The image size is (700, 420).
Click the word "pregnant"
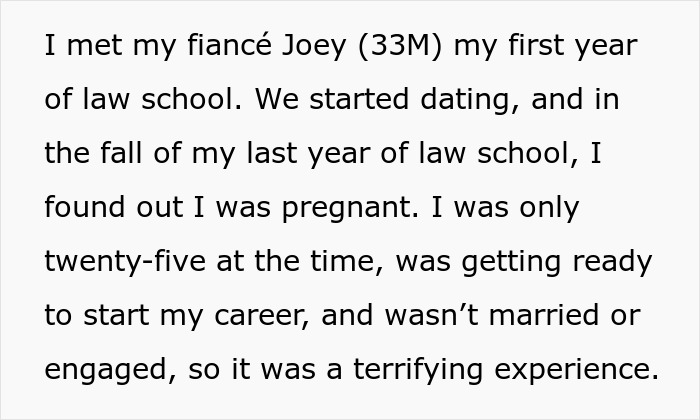(361, 208)
